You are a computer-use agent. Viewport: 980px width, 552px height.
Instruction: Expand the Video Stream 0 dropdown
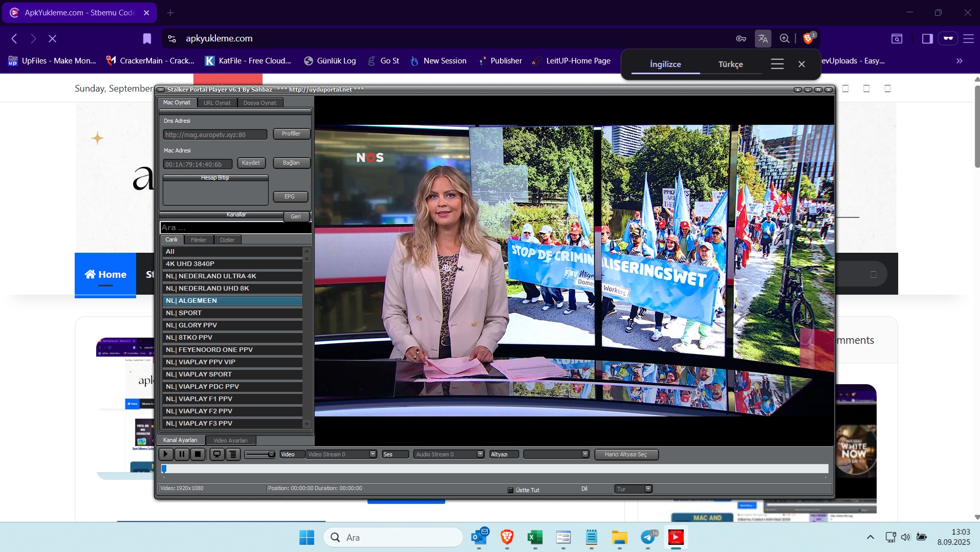373,454
